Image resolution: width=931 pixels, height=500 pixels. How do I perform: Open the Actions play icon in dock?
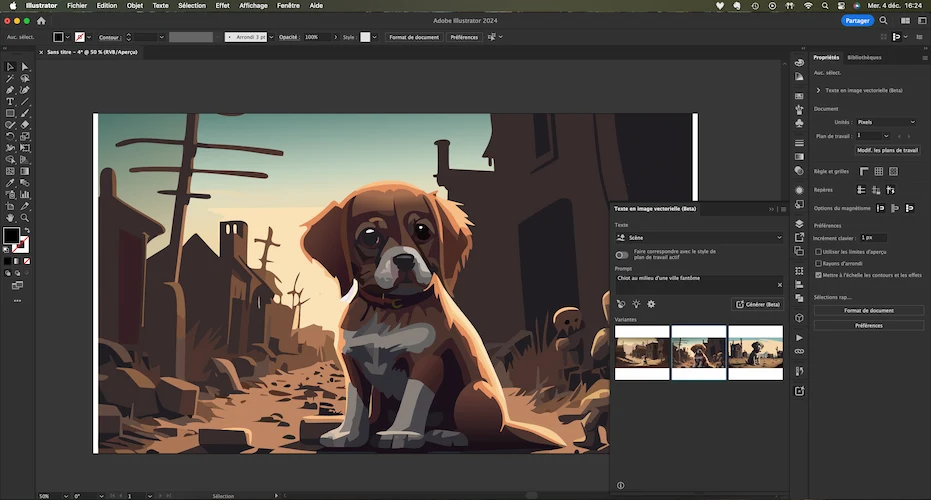(799, 337)
